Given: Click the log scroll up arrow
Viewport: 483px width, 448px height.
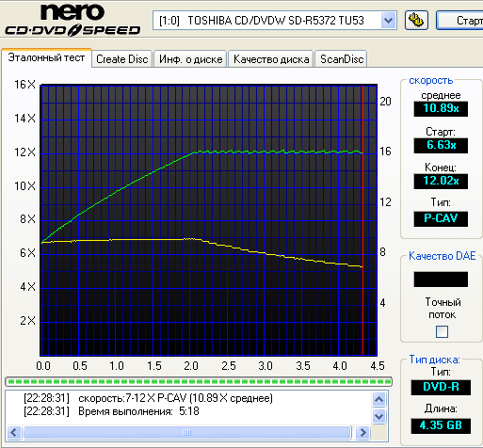Looking at the screenshot, I should point(378,400).
